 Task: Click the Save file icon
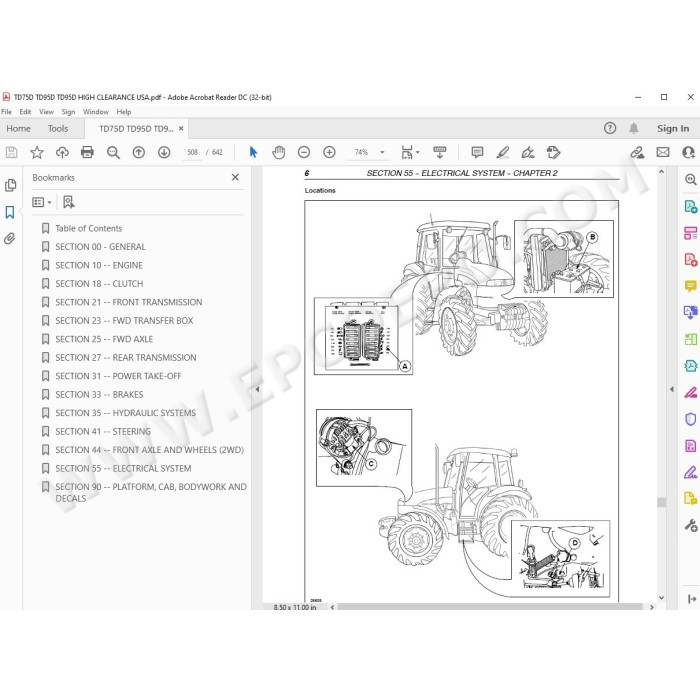click(12, 153)
